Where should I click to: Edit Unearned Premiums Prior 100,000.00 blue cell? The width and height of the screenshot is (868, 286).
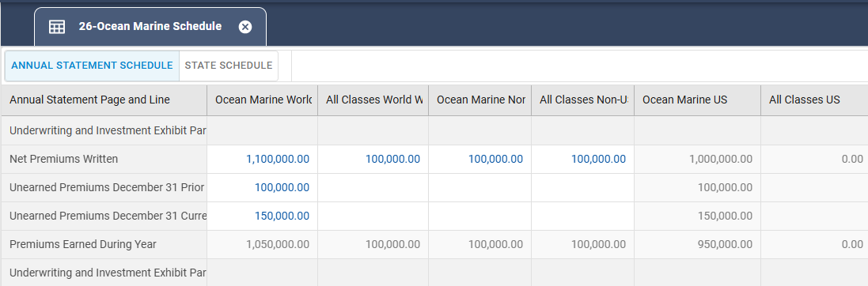pyautogui.click(x=263, y=187)
